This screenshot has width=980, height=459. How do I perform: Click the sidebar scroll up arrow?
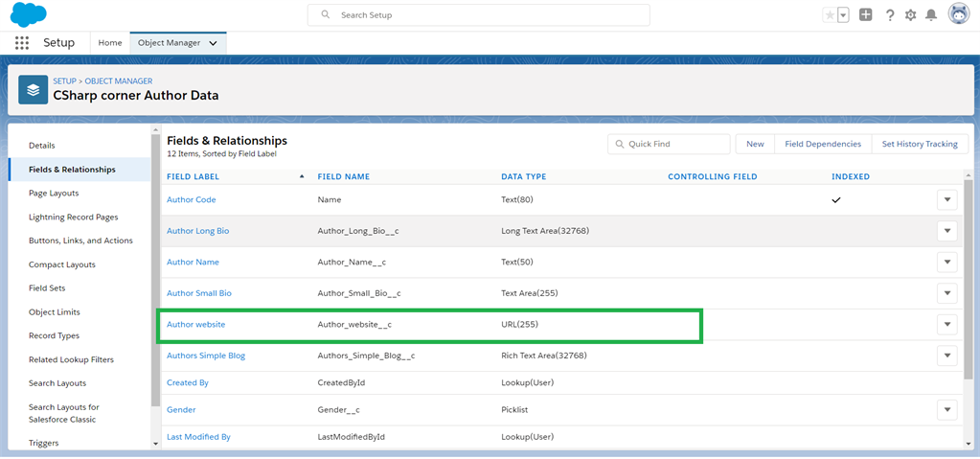(155, 129)
